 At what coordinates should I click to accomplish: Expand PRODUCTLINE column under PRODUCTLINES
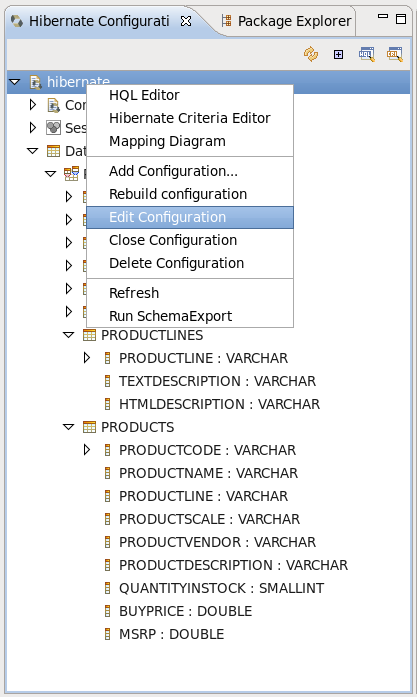[87, 358]
